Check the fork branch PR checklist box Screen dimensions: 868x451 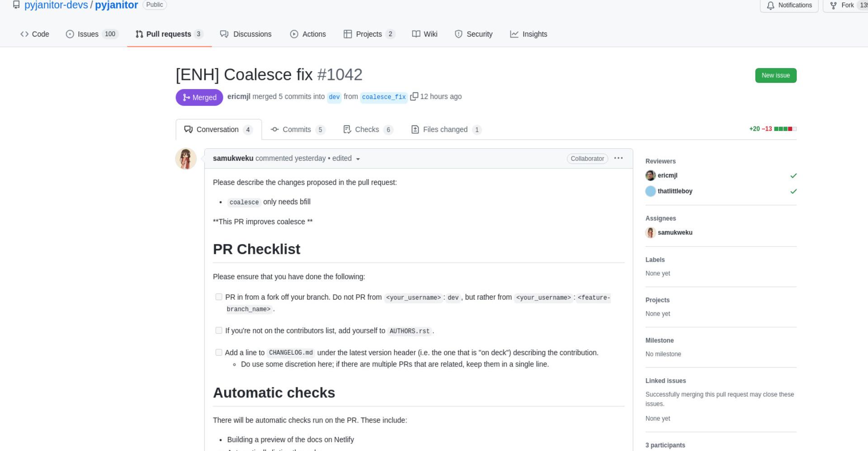[x=219, y=297]
